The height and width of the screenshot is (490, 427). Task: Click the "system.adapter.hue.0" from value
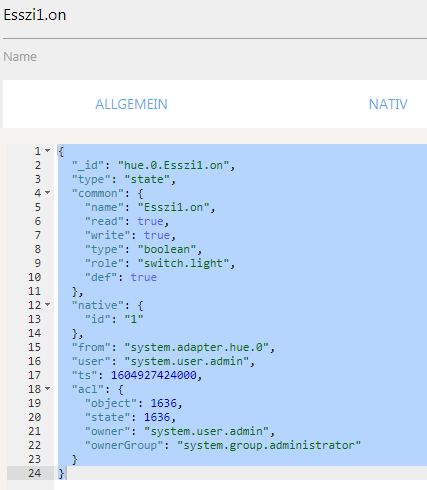point(196,347)
